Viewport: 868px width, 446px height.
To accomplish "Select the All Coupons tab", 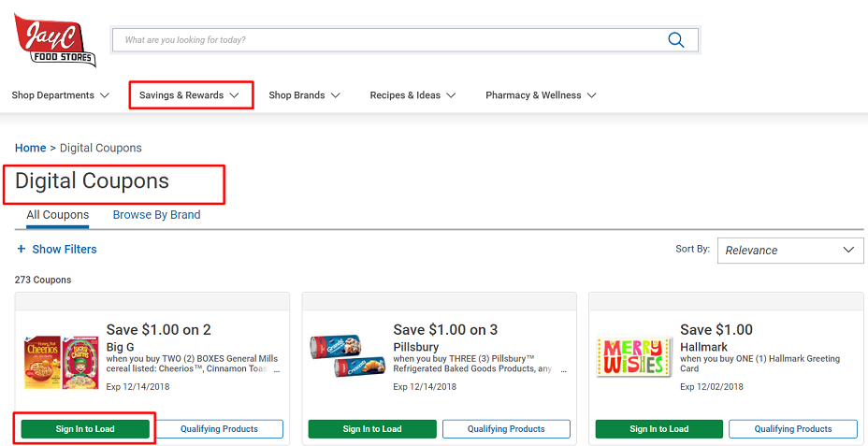I will click(58, 215).
